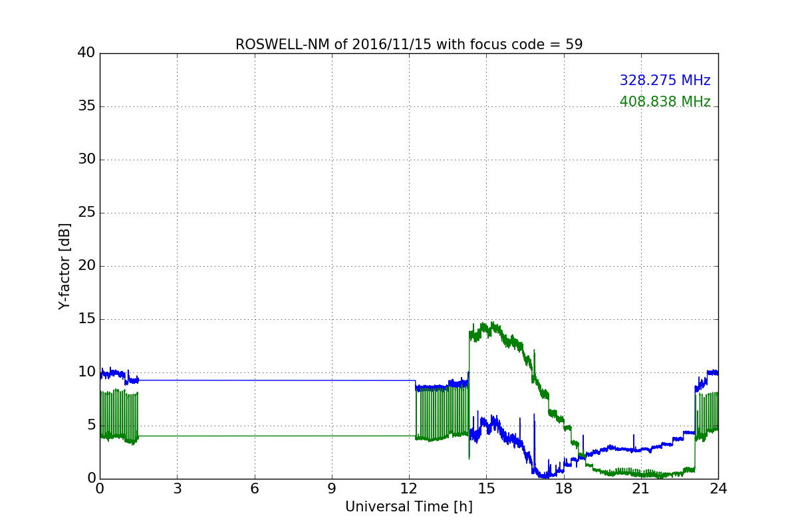Image resolution: width=798 pixels, height=532 pixels.
Task: Click x-axis tick label 21
Action: coord(641,488)
